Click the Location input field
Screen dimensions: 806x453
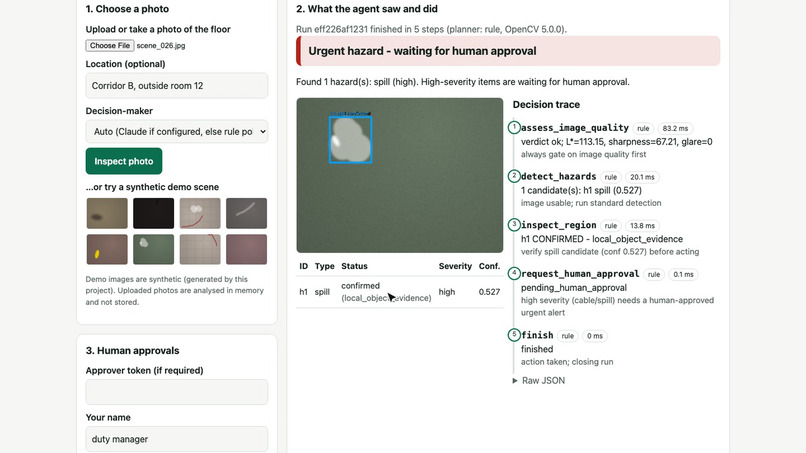pos(176,85)
